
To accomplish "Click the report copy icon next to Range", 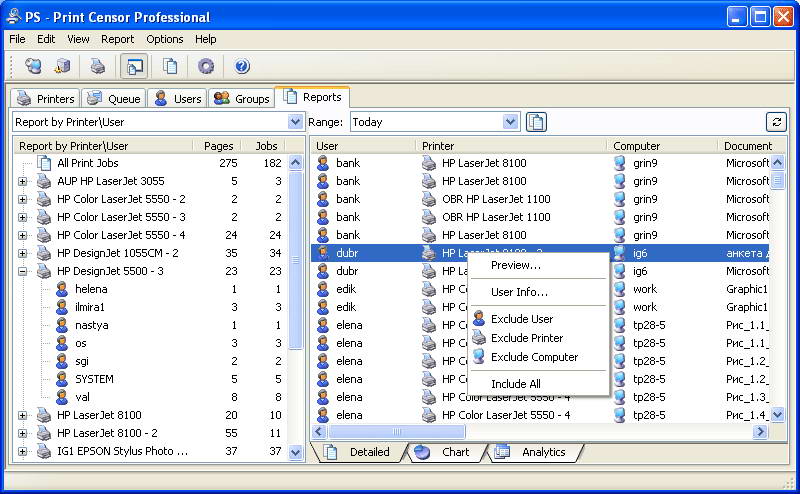I will click(537, 122).
